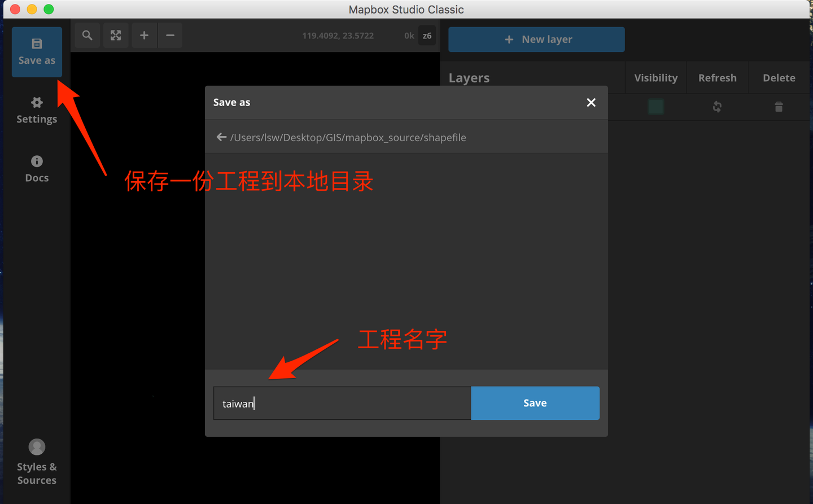This screenshot has width=813, height=504.
Task: Click the New layer button
Action: [536, 39]
